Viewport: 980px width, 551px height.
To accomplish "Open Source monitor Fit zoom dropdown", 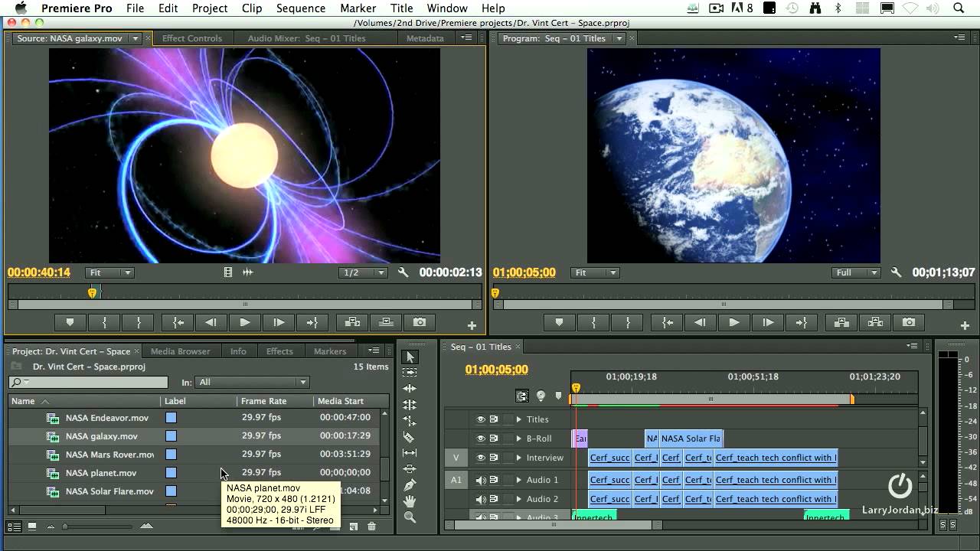I will pos(110,272).
